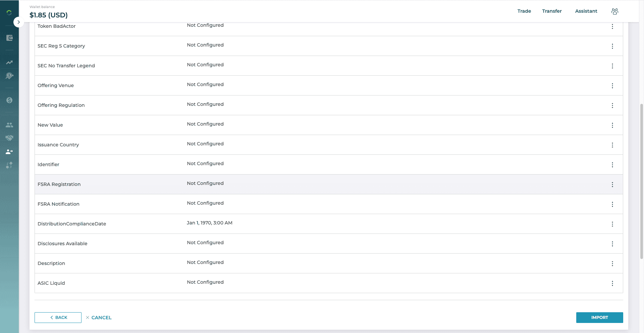
Task: Open the dollar coin sidebar icon
Action: 9,100
